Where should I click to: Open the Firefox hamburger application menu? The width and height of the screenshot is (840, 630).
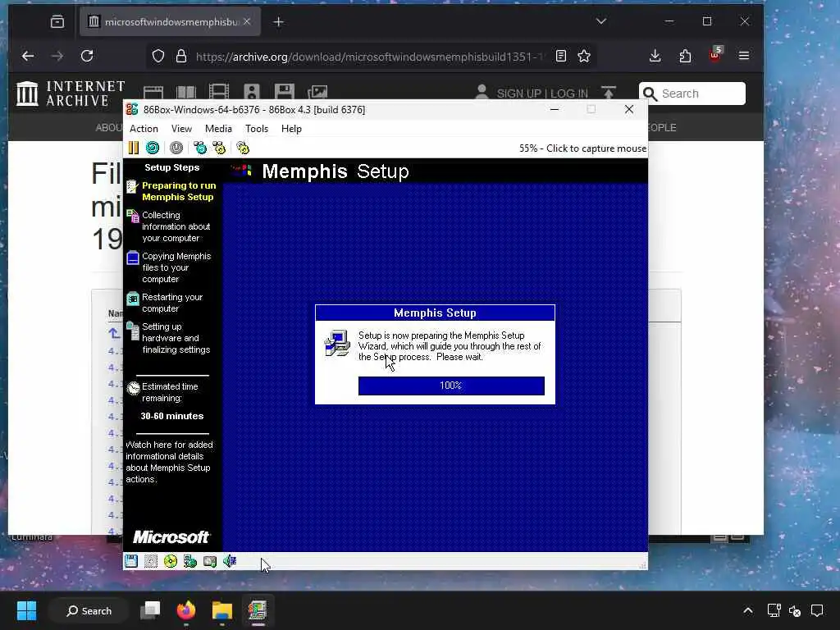(743, 56)
